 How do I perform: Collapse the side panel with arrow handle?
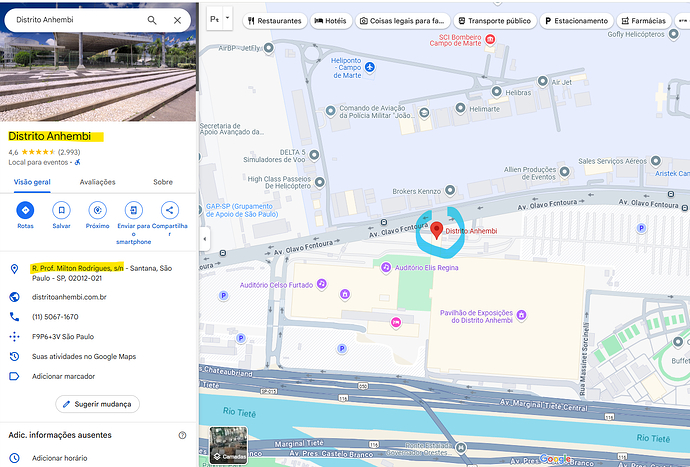(204, 240)
